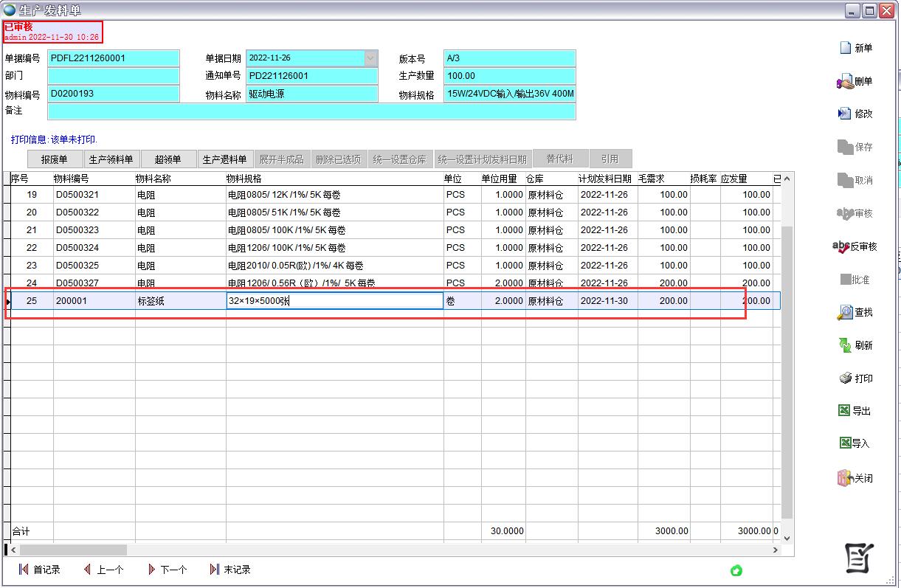Expand the 单据日期 date dropdown
The width and height of the screenshot is (901, 588).
(370, 58)
